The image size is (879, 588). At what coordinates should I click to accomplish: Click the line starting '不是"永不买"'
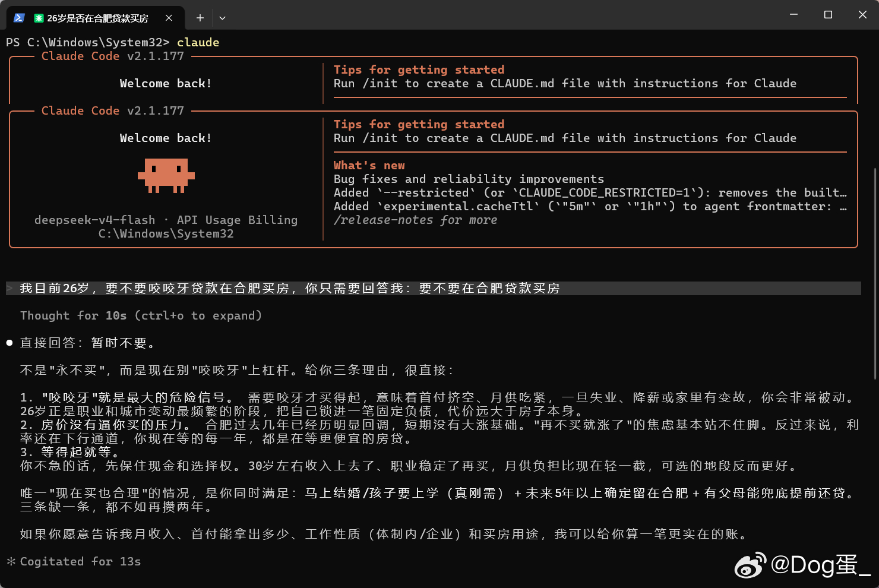coord(237,370)
